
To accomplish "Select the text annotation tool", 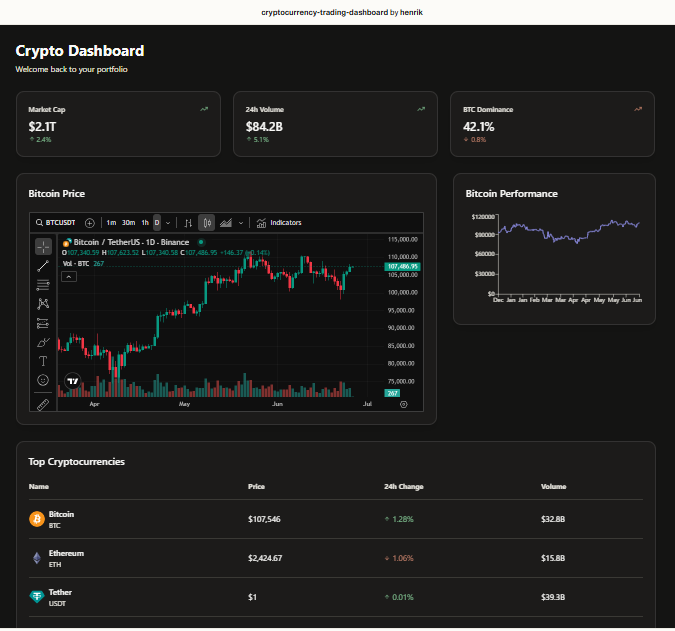I will click(x=43, y=361).
